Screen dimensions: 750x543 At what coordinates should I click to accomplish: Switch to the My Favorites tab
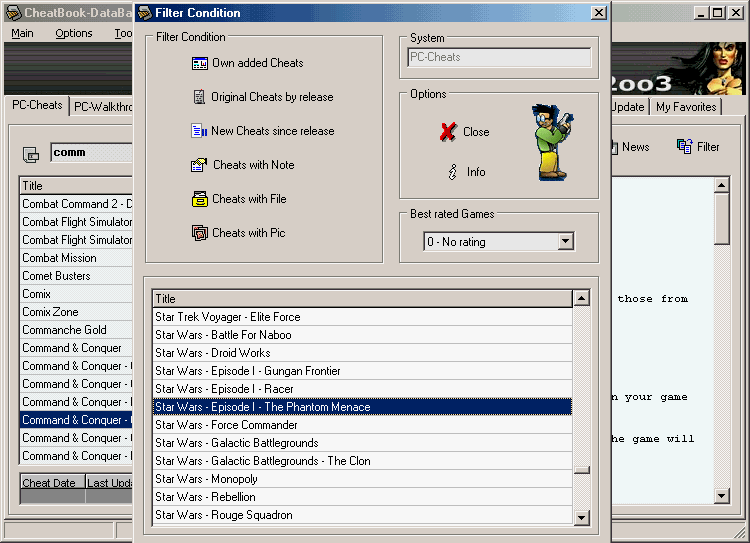tap(686, 107)
